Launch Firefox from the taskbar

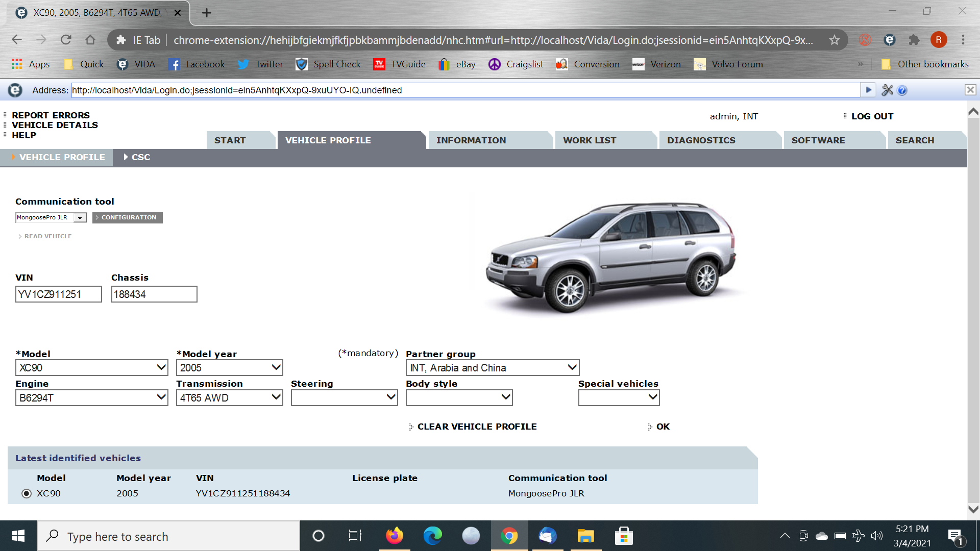[394, 536]
